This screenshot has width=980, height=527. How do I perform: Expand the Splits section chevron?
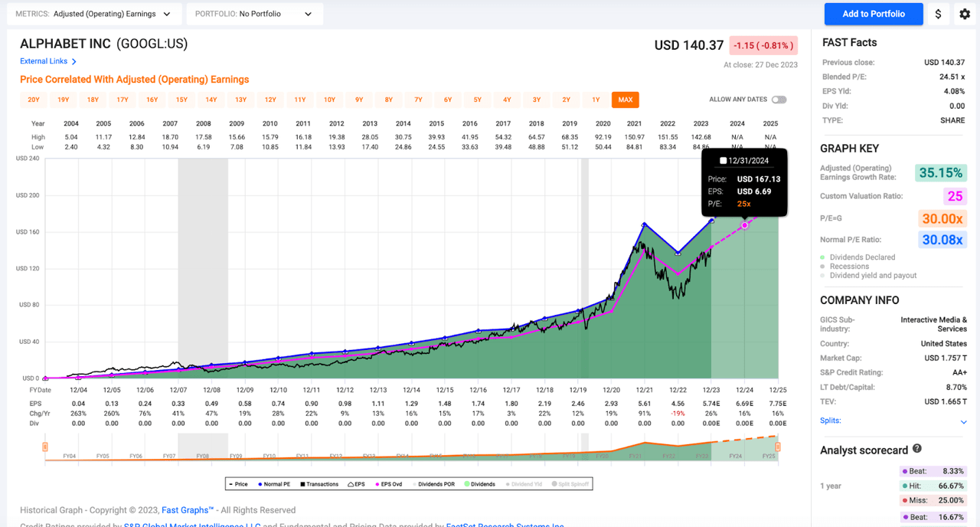point(963,422)
